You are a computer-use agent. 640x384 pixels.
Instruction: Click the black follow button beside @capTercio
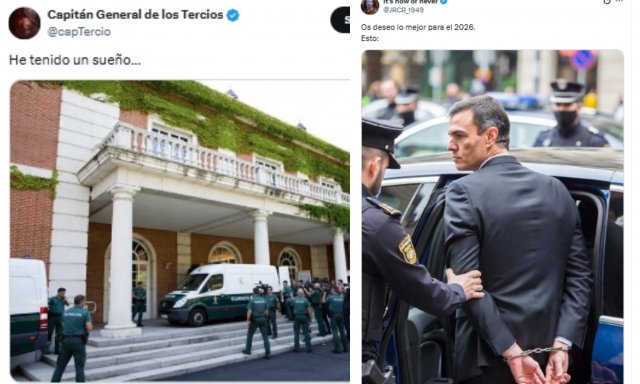click(x=340, y=20)
